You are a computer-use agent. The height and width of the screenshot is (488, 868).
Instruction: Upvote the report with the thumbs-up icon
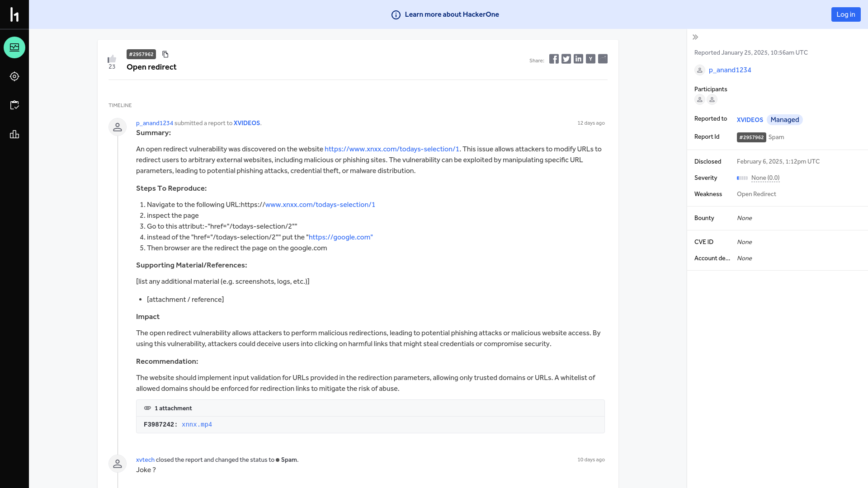112,59
